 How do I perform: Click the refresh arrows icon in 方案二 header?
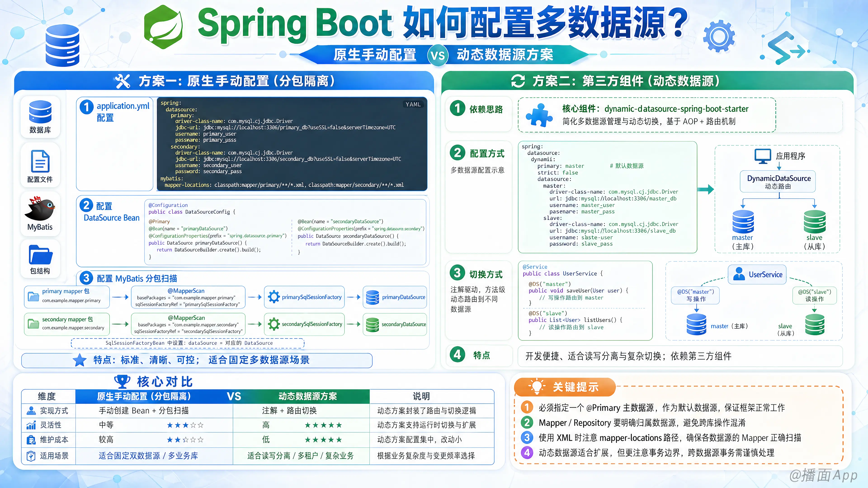coord(518,81)
